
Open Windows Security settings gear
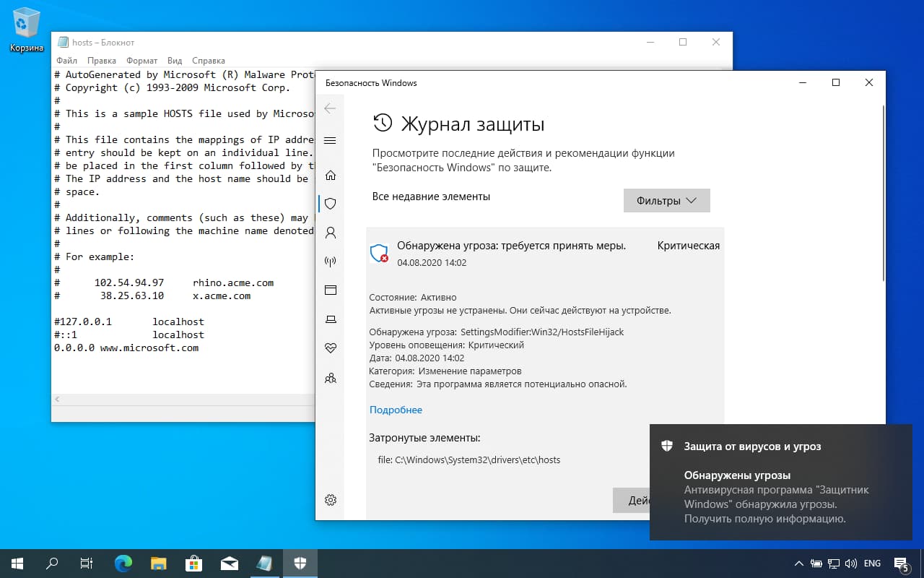330,499
